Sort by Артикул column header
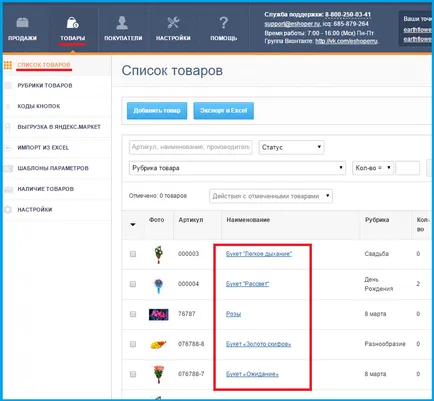The image size is (434, 401). pyautogui.click(x=191, y=220)
